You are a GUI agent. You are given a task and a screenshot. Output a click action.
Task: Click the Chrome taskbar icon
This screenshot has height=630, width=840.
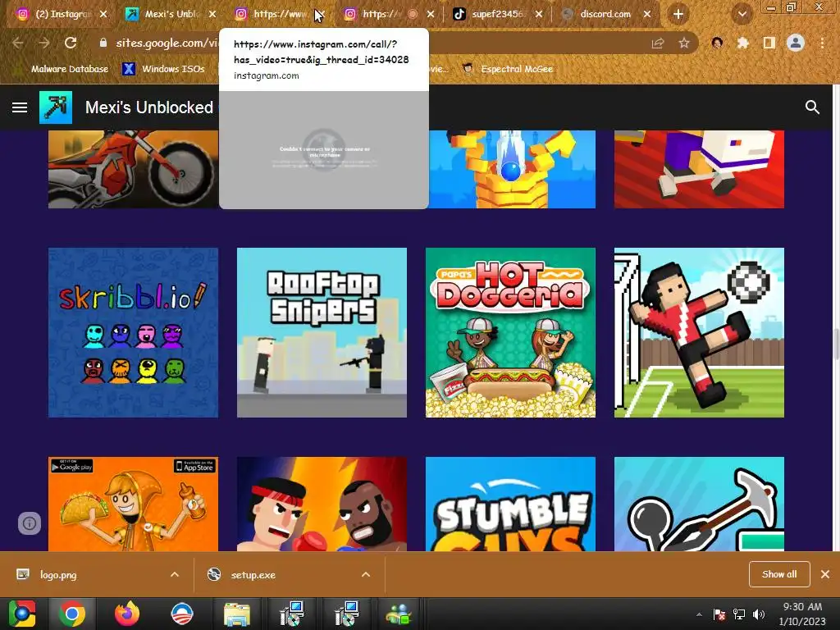coord(72,614)
